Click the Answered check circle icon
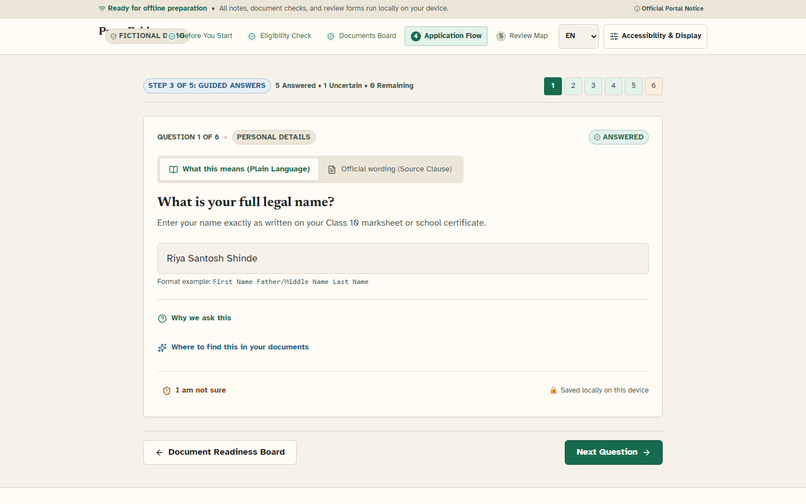 coord(597,137)
